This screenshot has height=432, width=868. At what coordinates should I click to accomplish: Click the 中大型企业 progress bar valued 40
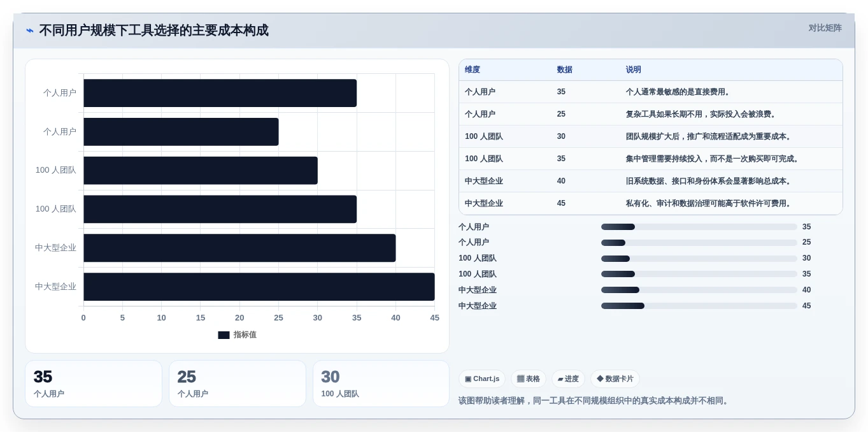pos(699,290)
